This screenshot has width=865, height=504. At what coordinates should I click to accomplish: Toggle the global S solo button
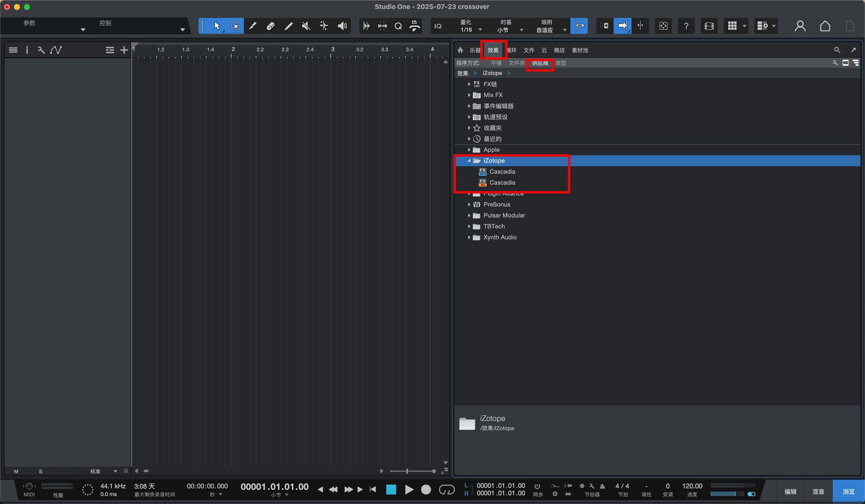pyautogui.click(x=41, y=472)
